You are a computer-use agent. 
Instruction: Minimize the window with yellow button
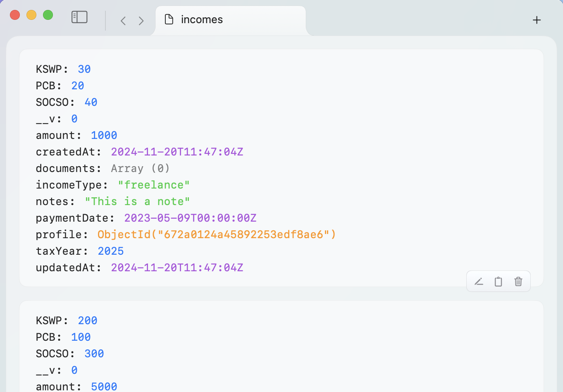(x=31, y=15)
